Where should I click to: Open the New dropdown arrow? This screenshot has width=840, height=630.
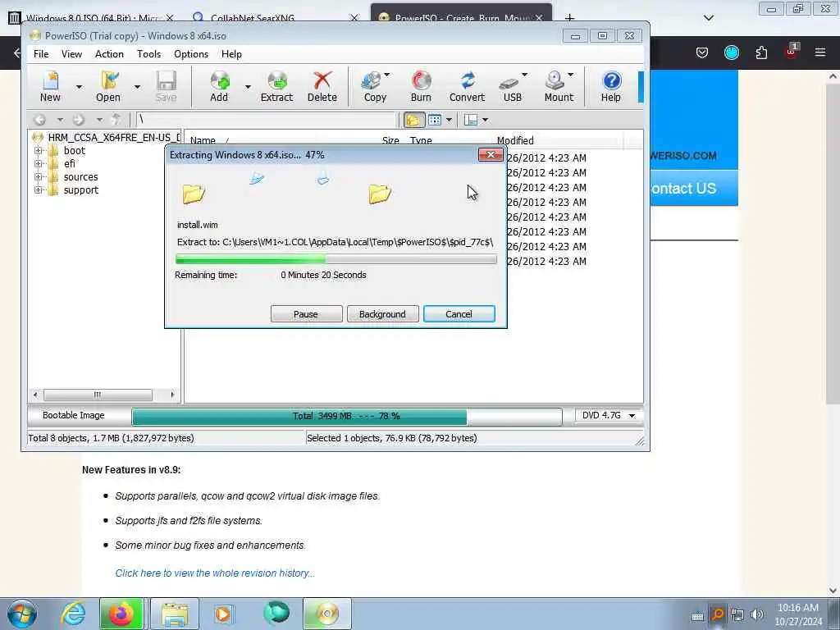point(79,86)
